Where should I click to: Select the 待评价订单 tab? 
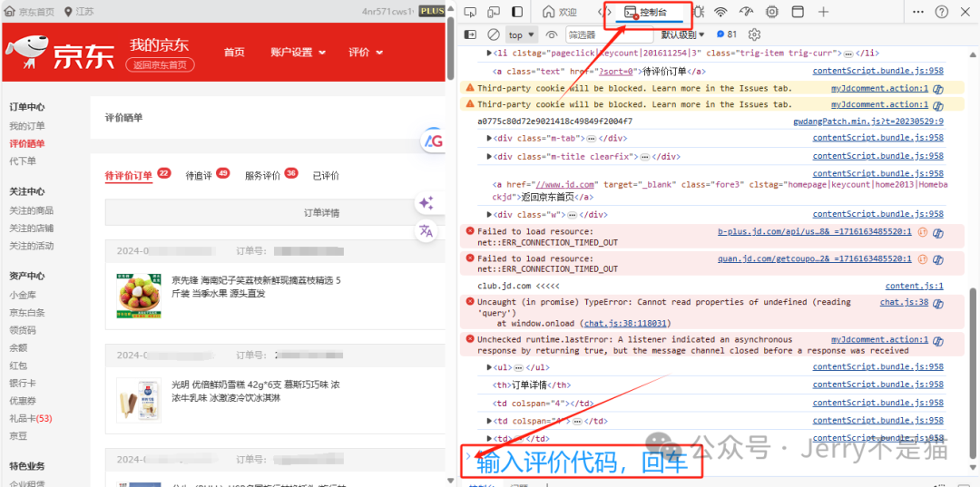(x=129, y=176)
